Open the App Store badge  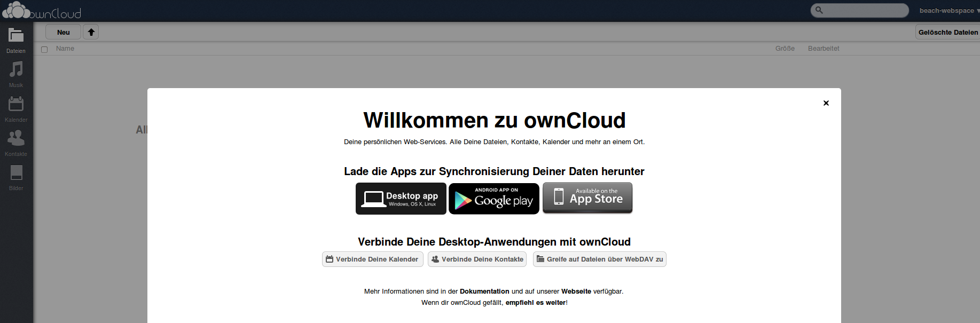pyautogui.click(x=587, y=198)
